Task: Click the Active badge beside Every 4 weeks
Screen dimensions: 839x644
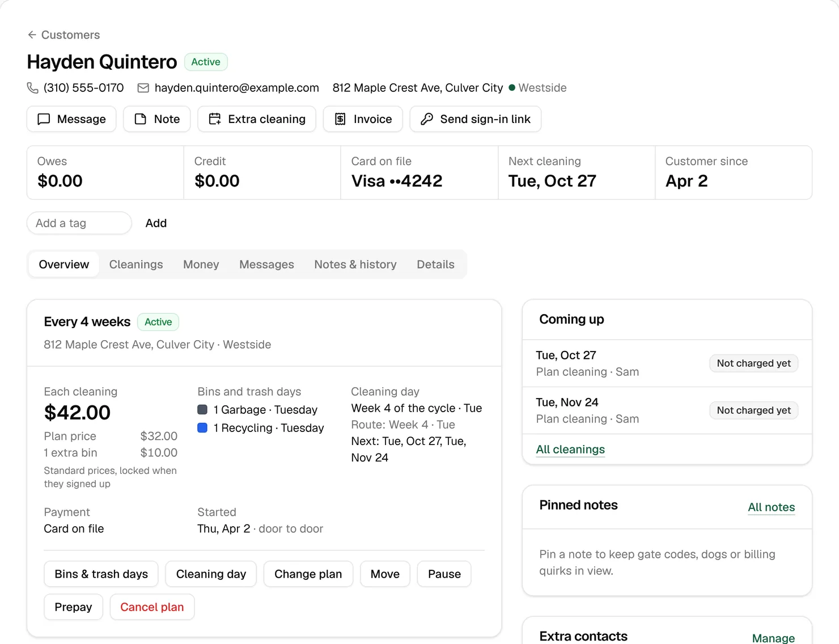Action: pos(158,322)
